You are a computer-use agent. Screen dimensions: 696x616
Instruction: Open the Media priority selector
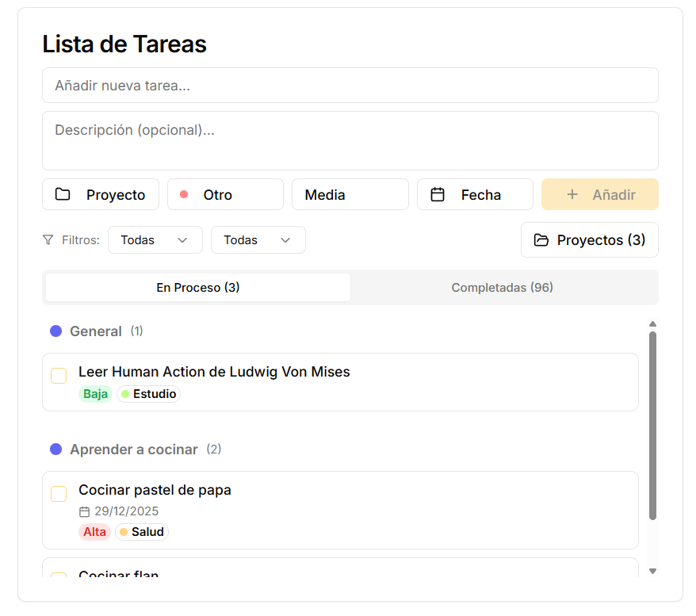point(350,193)
